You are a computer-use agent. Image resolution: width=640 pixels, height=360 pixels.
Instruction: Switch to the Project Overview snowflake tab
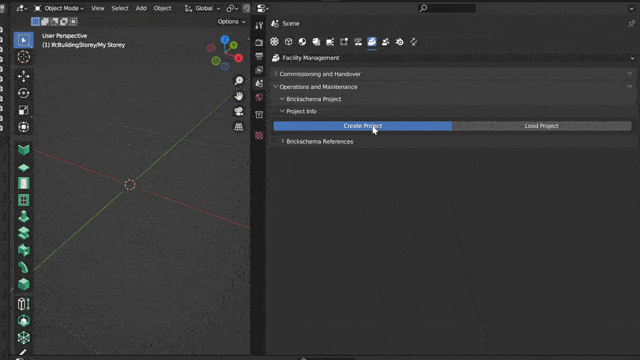pos(274,42)
